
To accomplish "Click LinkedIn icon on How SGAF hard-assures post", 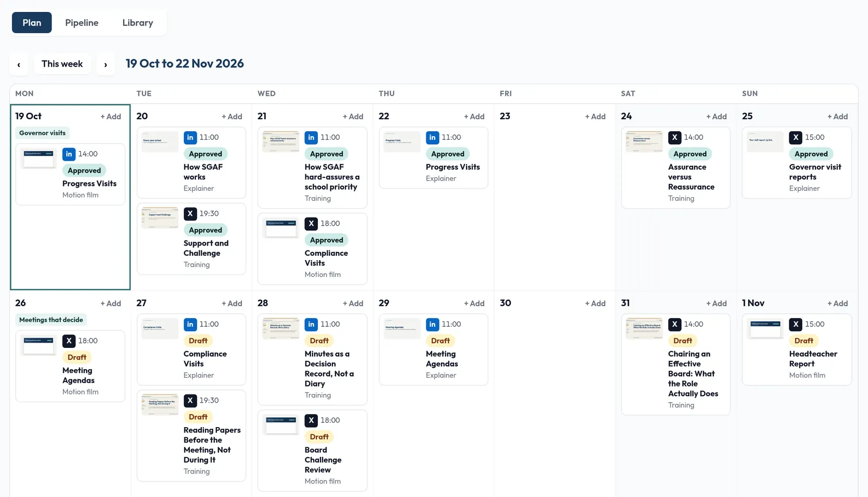I will [x=311, y=138].
